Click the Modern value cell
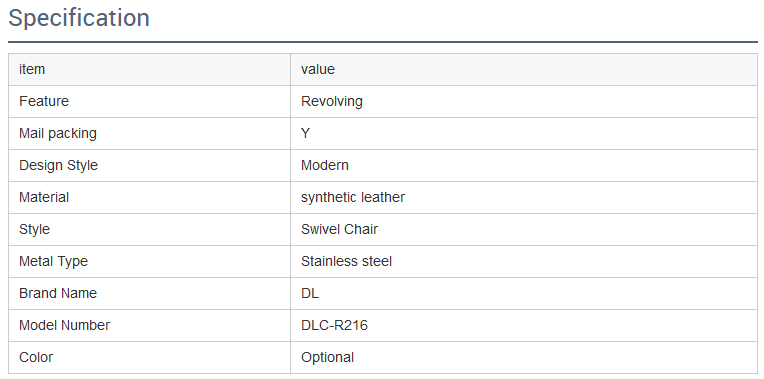Screen dimensions: 764x379 click(x=524, y=166)
